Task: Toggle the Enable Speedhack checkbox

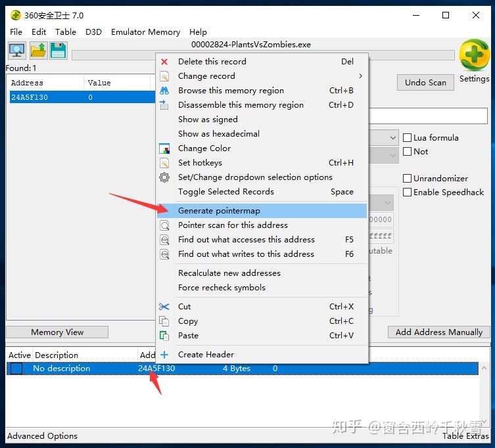Action: click(407, 192)
